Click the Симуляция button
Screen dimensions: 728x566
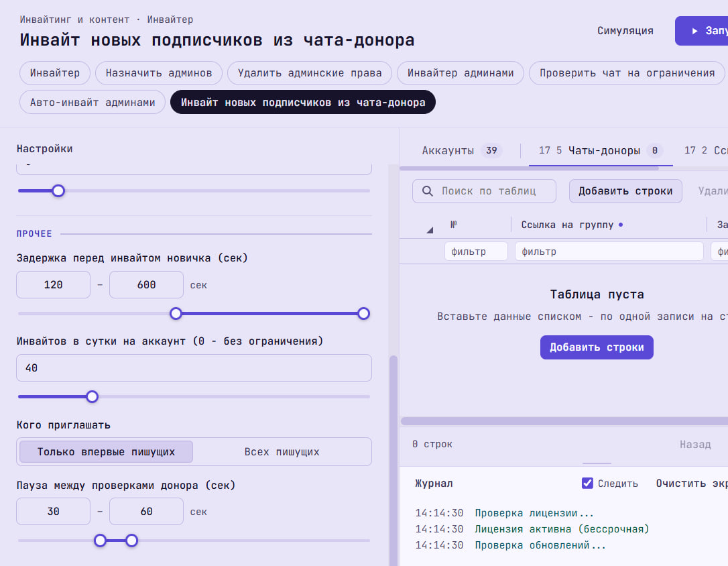[625, 31]
